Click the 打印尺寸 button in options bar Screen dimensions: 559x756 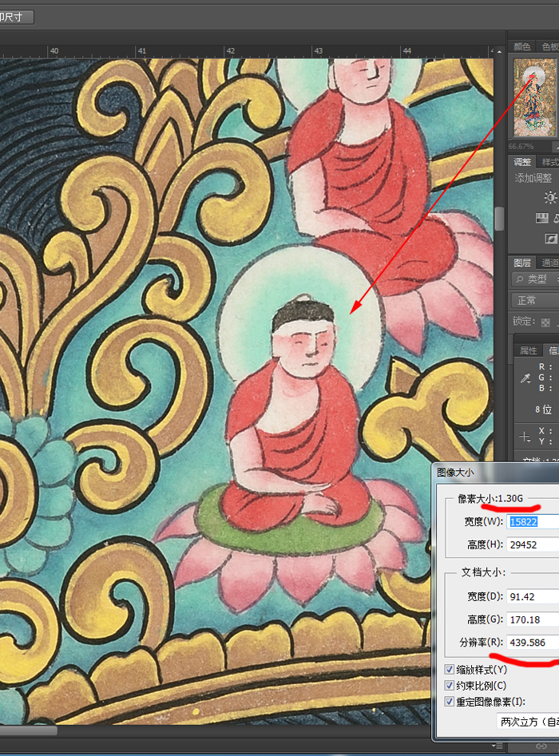[x=16, y=17]
